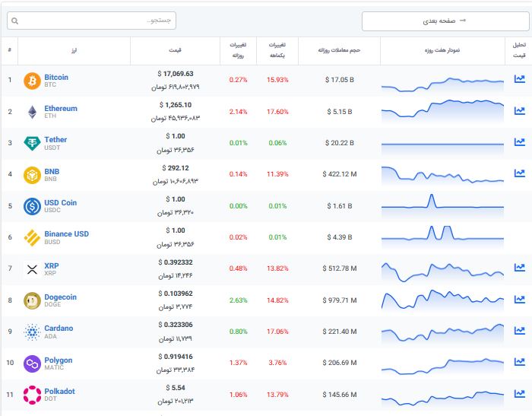Open the Polygon link
The image size is (532, 416).
(x=59, y=360)
